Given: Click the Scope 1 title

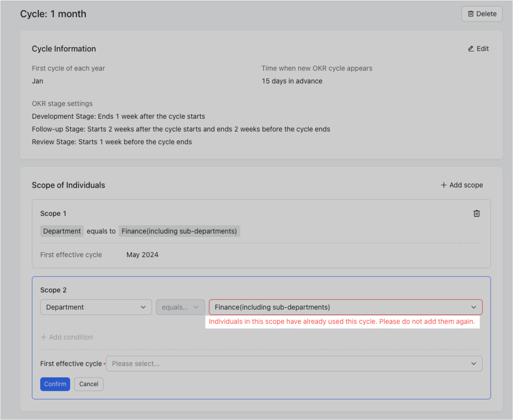Looking at the screenshot, I should tap(53, 213).
